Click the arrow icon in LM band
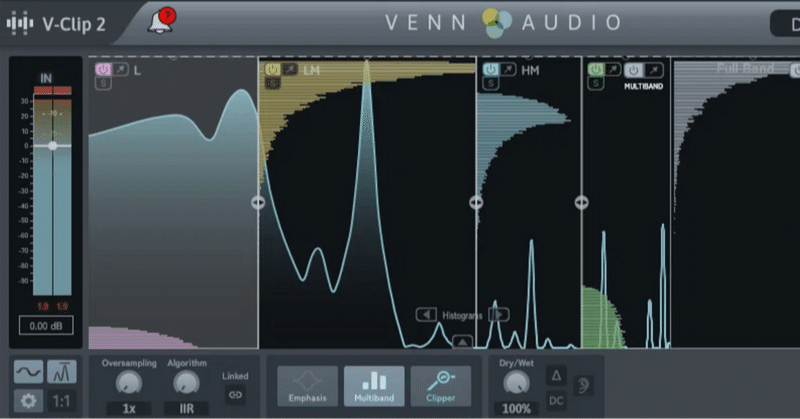The image size is (800, 419). pyautogui.click(x=290, y=69)
